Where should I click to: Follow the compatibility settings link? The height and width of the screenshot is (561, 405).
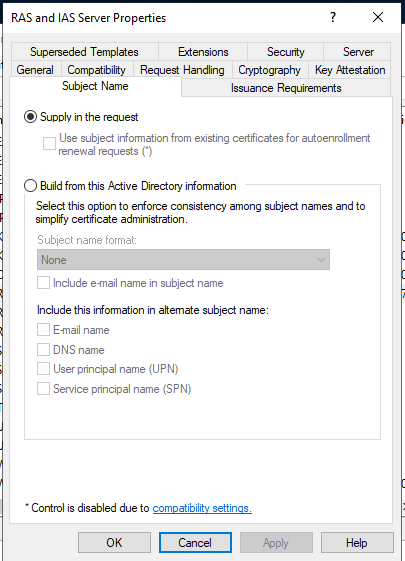click(202, 508)
